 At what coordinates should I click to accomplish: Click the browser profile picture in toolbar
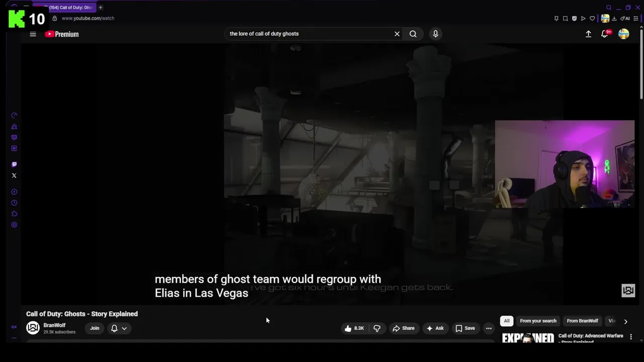[x=605, y=19]
